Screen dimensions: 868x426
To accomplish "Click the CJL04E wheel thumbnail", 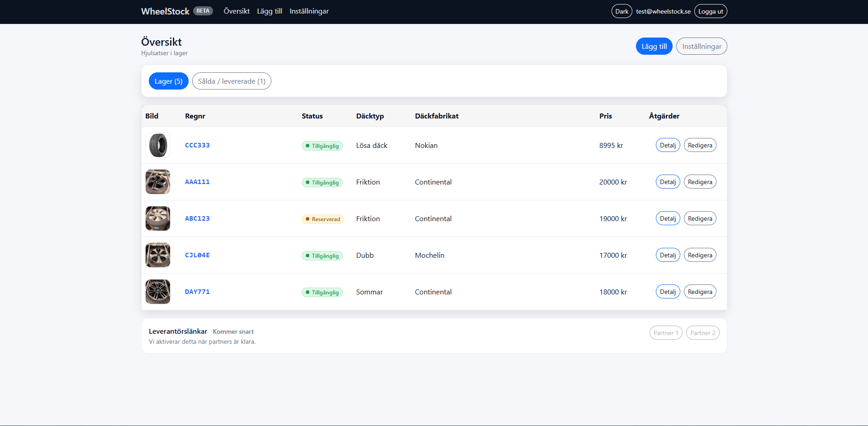I will tap(158, 255).
